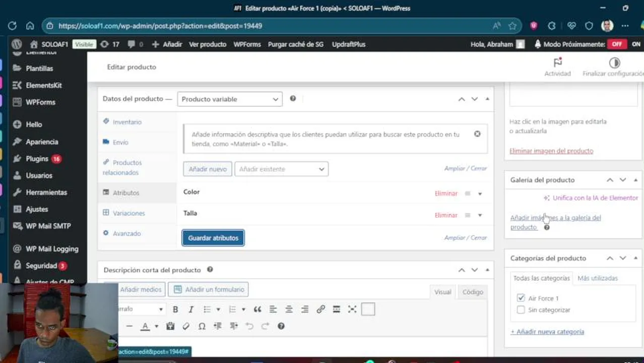Open Variaciones product data tab
The height and width of the screenshot is (363, 644).
(x=128, y=213)
